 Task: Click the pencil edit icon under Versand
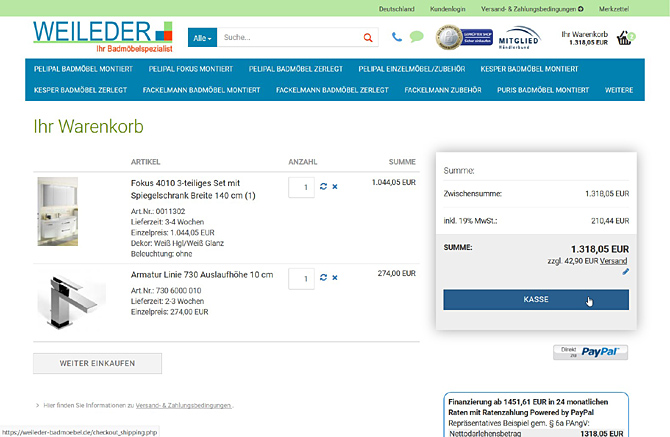pyautogui.click(x=626, y=272)
